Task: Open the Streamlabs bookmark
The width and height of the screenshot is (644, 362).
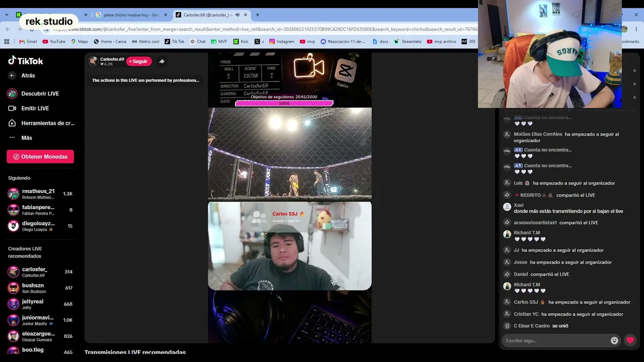Action: point(408,42)
